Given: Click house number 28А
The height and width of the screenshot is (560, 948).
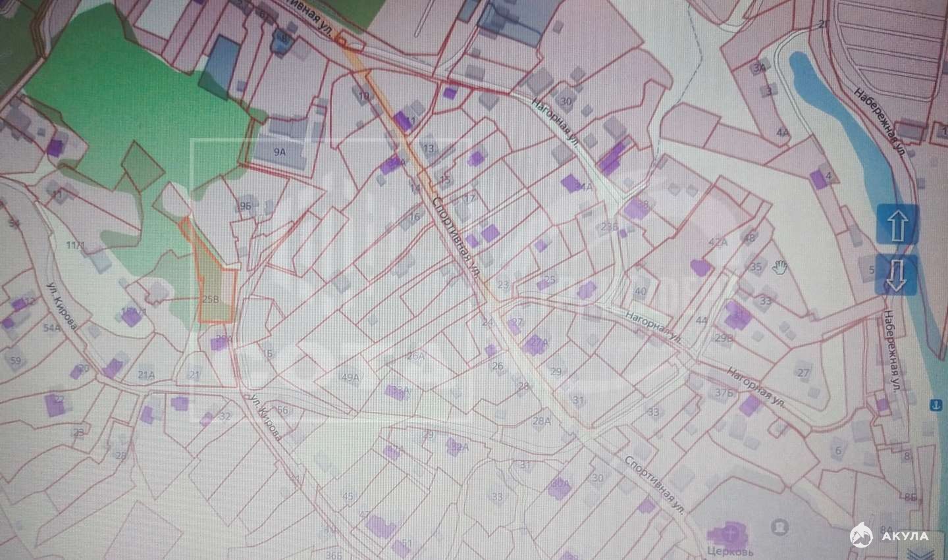Looking at the screenshot, I should 541,421.
